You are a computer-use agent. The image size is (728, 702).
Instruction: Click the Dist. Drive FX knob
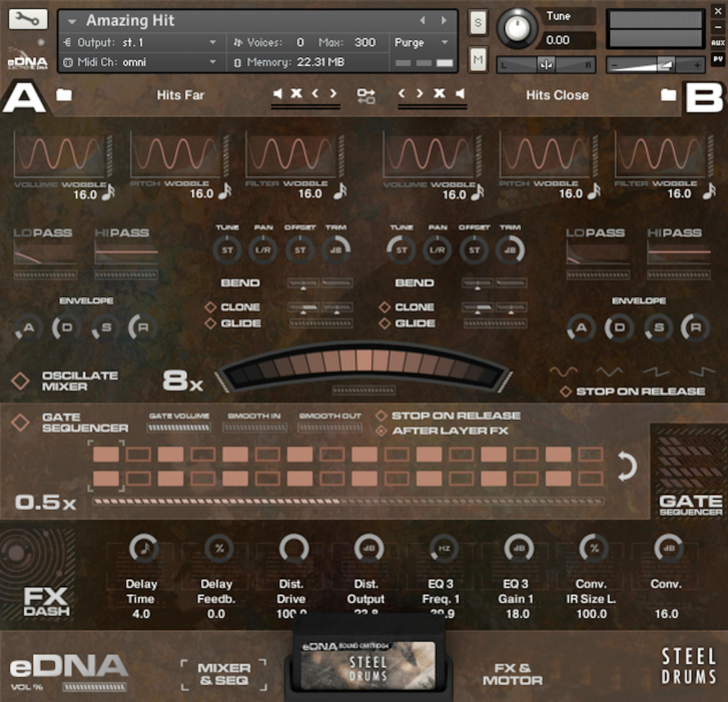[x=294, y=548]
